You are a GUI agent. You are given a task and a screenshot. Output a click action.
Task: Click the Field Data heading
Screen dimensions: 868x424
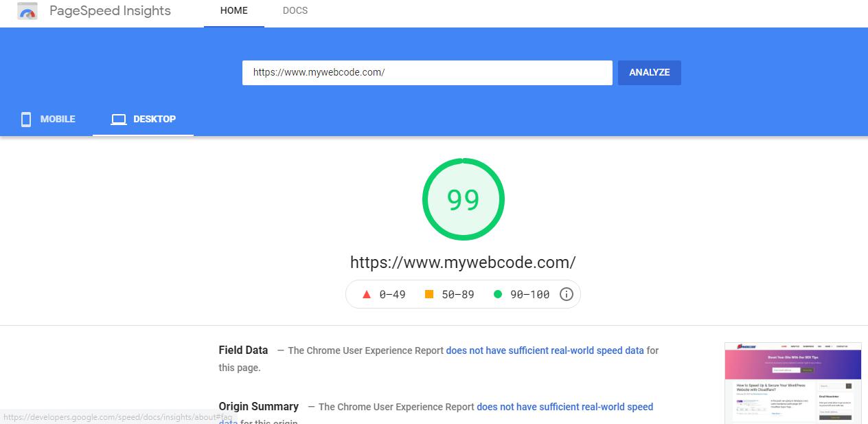(x=244, y=350)
